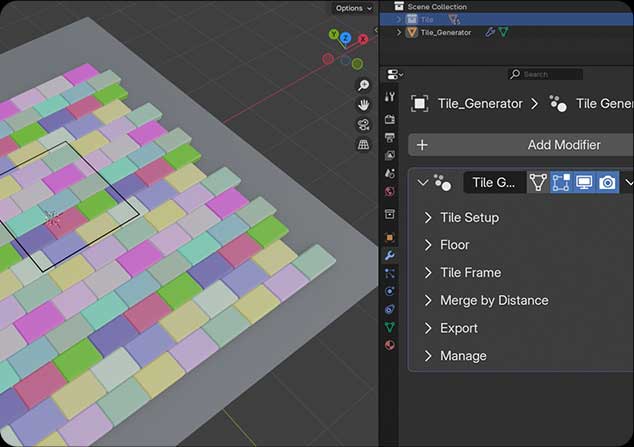Expand the Tile Setup panel
634x447 pixels.
pos(469,217)
